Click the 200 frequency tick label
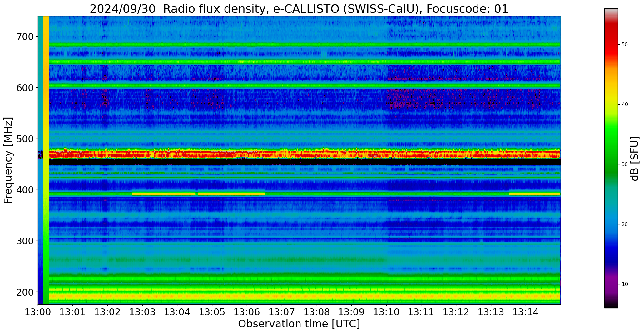This screenshot has height=333, width=644. click(x=25, y=292)
